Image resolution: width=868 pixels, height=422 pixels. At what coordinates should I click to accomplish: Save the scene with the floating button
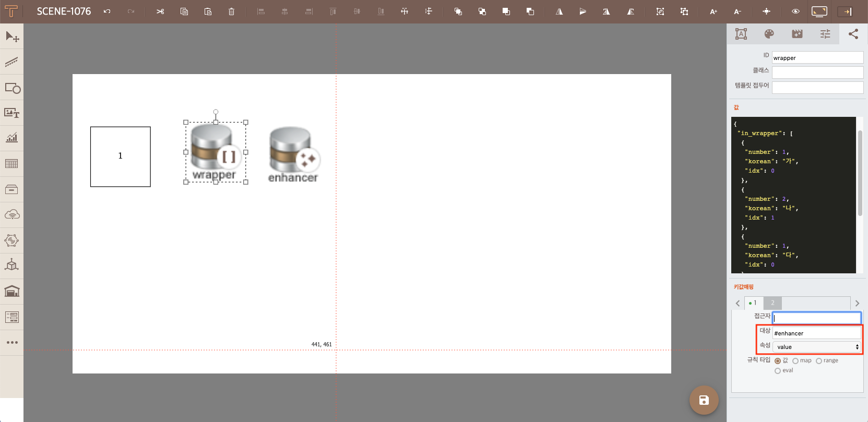pos(704,400)
